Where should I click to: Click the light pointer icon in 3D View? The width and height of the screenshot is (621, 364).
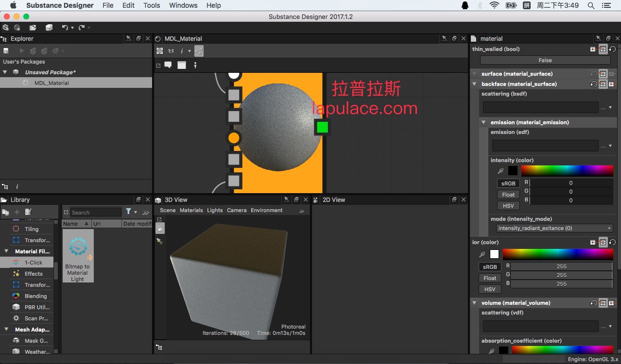[x=159, y=241]
